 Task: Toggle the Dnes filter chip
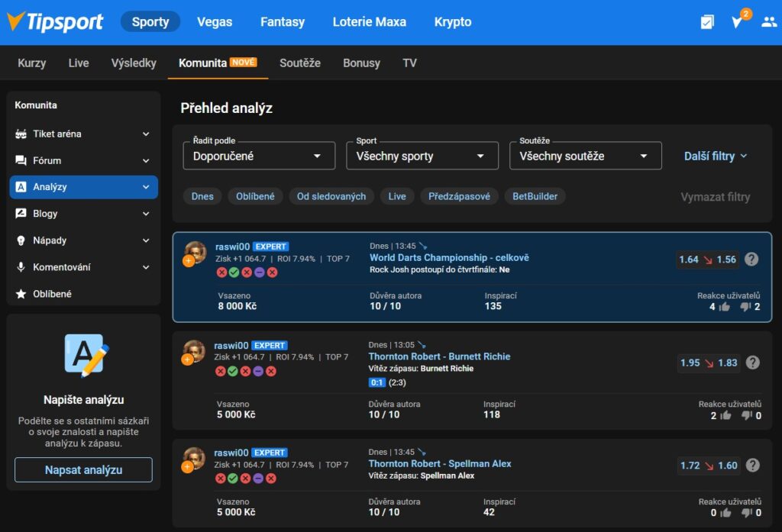pos(202,196)
